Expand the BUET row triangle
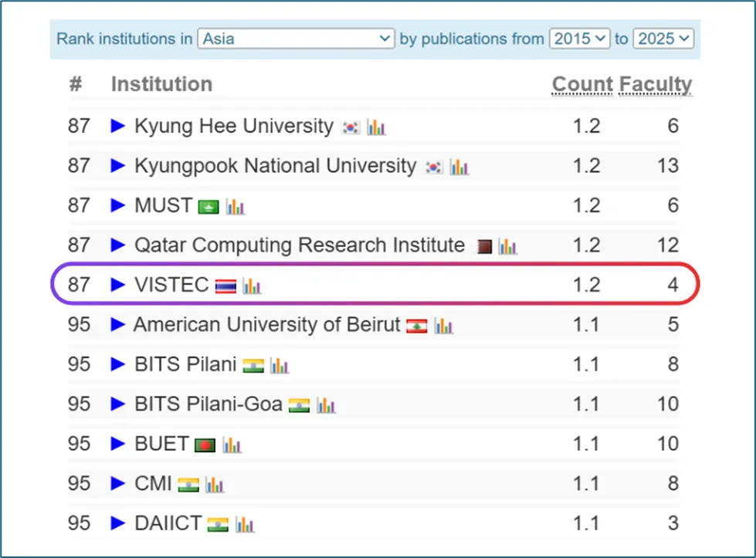The image size is (756, 558). click(x=117, y=445)
